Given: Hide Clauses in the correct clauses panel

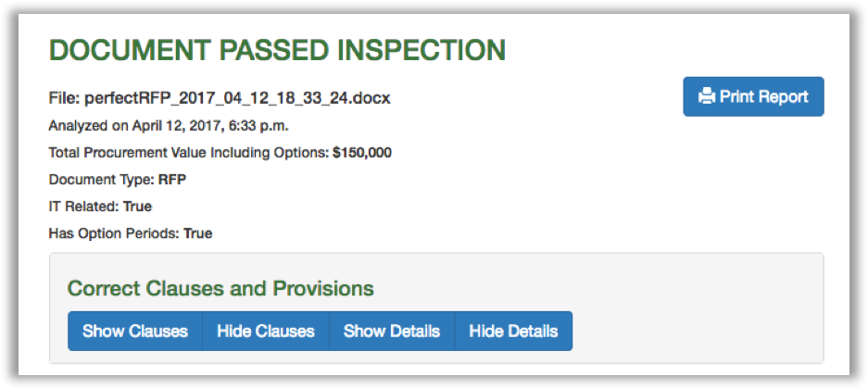Looking at the screenshot, I should coord(266,331).
